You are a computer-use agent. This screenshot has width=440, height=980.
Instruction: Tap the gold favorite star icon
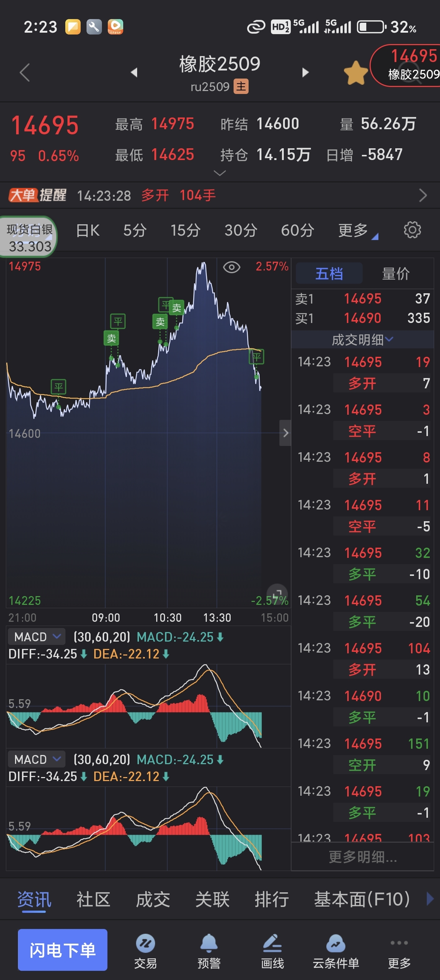coord(356,72)
